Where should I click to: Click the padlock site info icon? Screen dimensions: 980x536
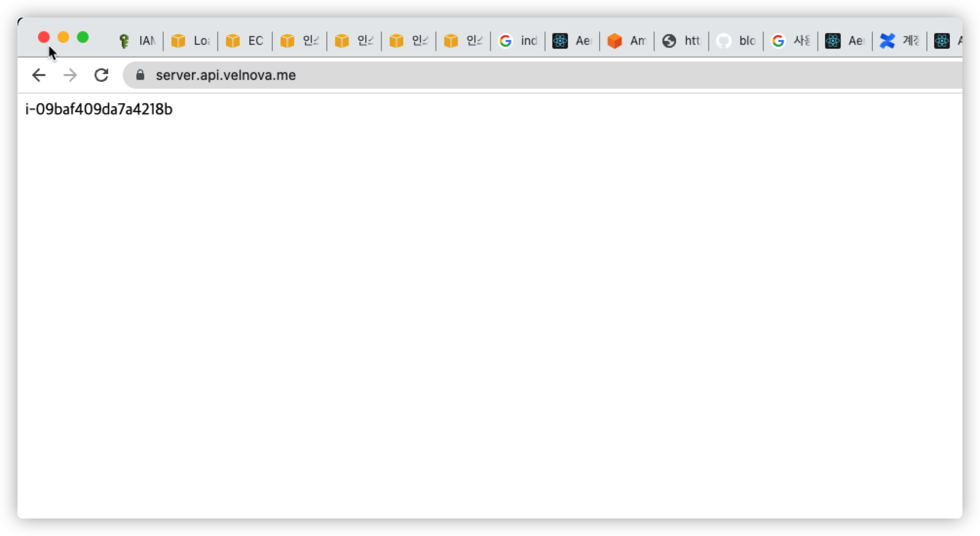click(140, 75)
